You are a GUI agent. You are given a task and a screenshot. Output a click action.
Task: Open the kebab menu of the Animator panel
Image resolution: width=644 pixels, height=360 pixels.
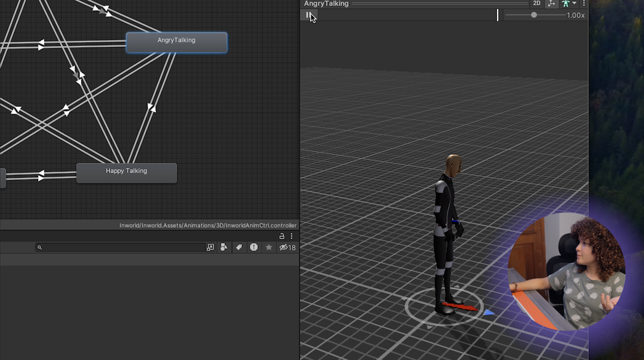pos(291,236)
